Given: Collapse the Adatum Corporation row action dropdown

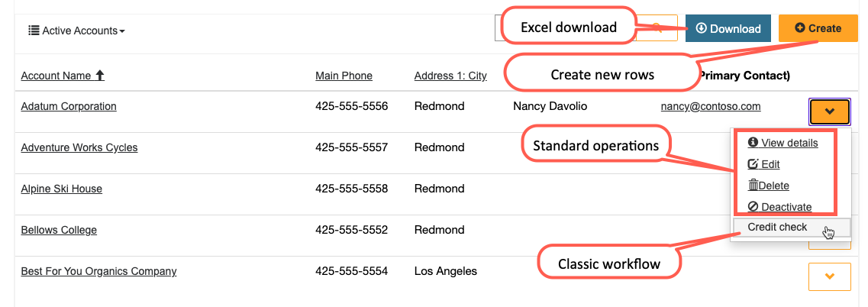Looking at the screenshot, I should click(x=829, y=111).
